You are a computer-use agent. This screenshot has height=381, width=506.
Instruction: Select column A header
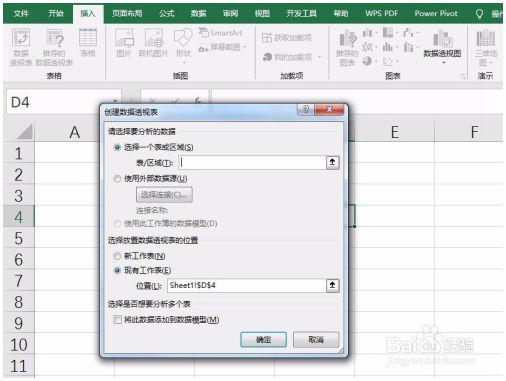pyautogui.click(x=74, y=132)
